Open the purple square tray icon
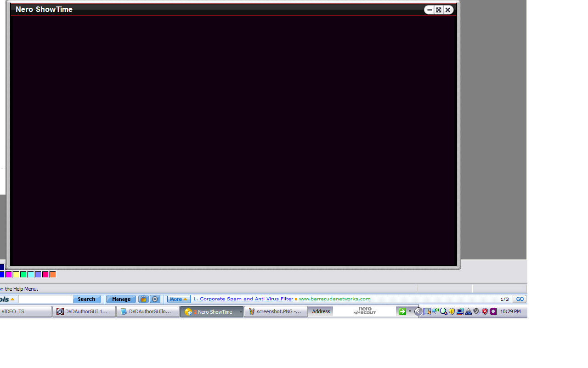This screenshot has width=588, height=368. click(493, 311)
